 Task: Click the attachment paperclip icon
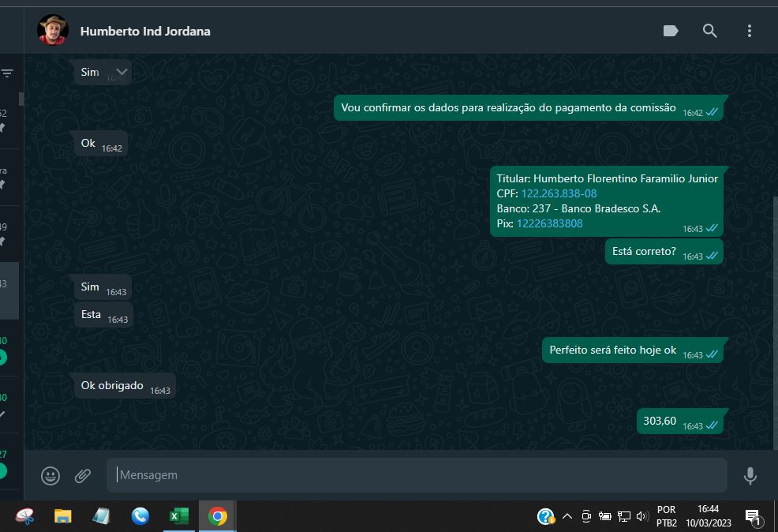click(x=83, y=475)
